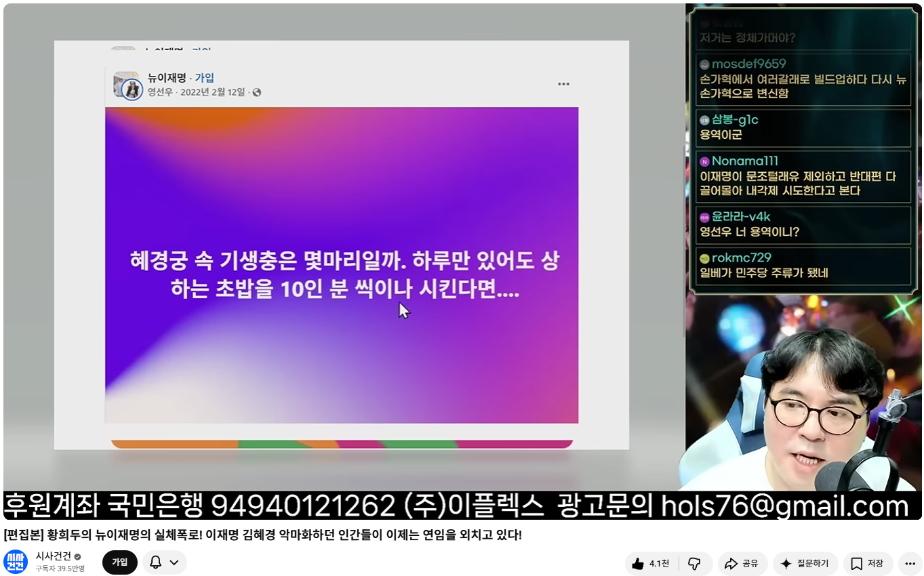Save the video with 저장 button
Screen dimensions: 924x576
point(867,563)
